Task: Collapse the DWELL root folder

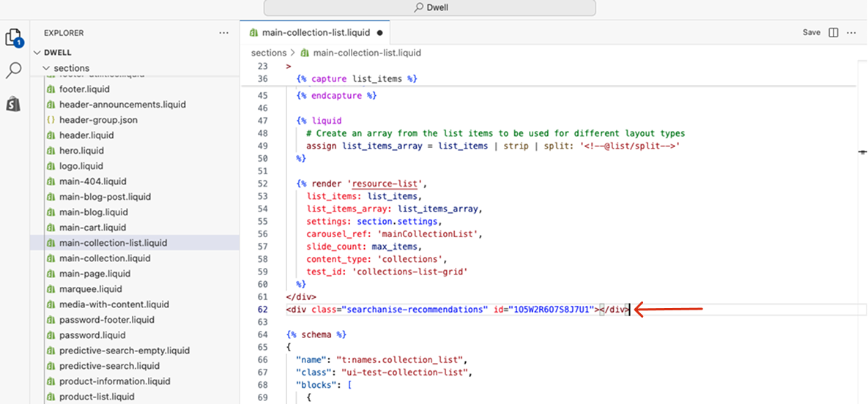Action: [x=38, y=53]
